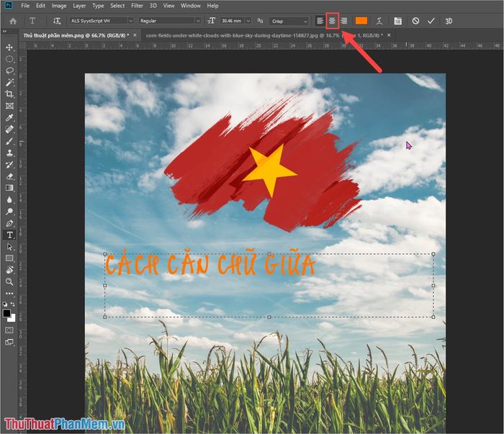Viewport: 504px width, 434px height.
Task: Select the Hand tool
Action: tap(9, 270)
